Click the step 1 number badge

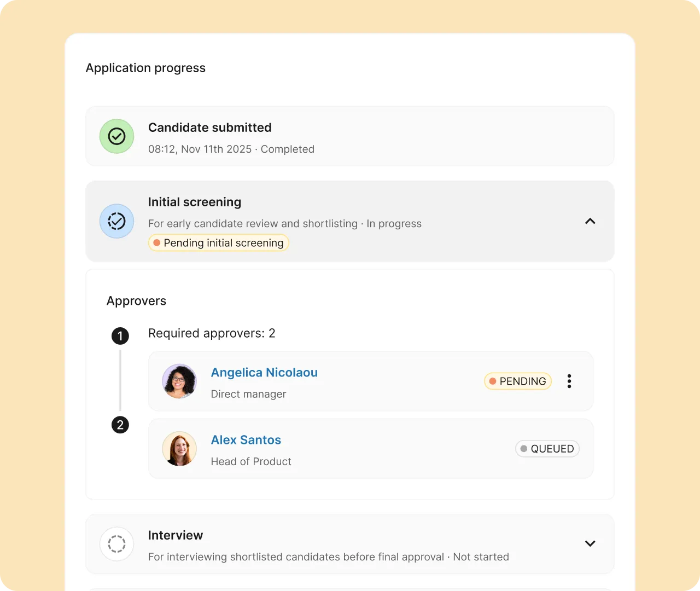(x=120, y=335)
